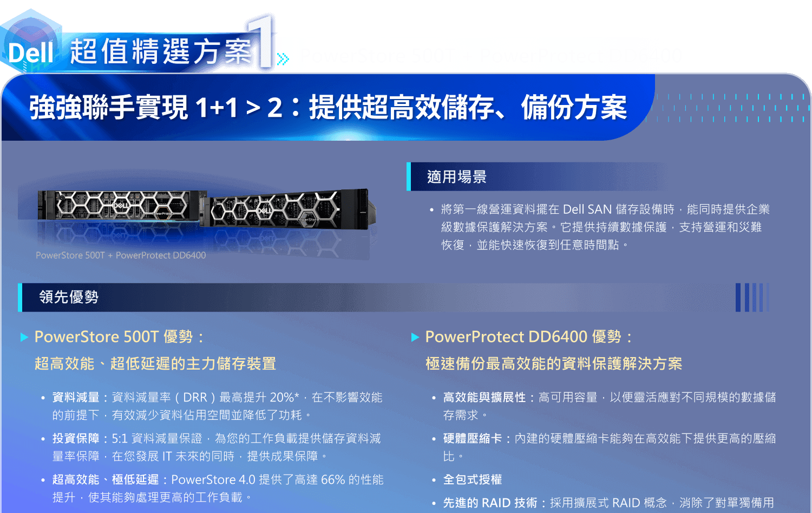Click the double chevron arrow after the banner
This screenshot has height=513, width=812.
[x=283, y=58]
